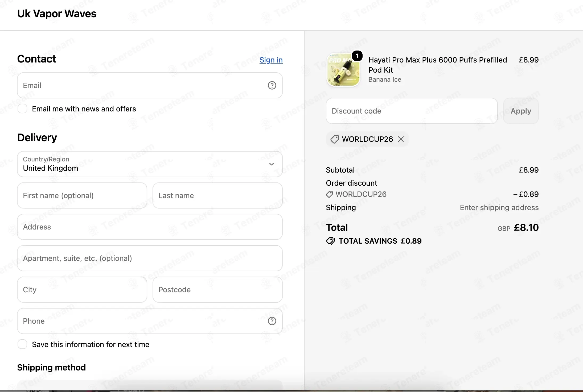Click the phone field help question mark icon
583x392 pixels.
pos(272,321)
